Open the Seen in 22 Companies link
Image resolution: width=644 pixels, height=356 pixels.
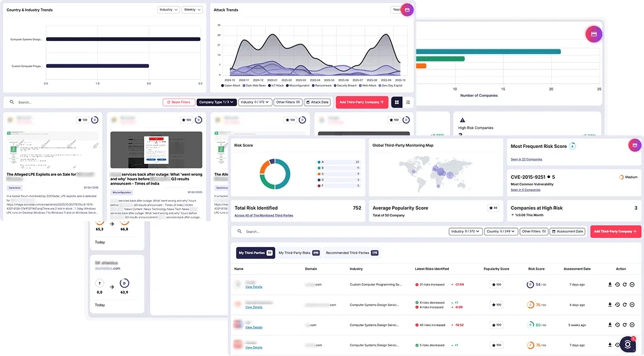point(526,159)
